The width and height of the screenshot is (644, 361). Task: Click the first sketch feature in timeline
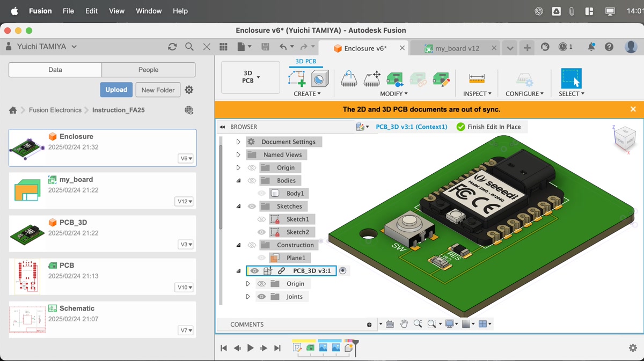click(x=297, y=348)
